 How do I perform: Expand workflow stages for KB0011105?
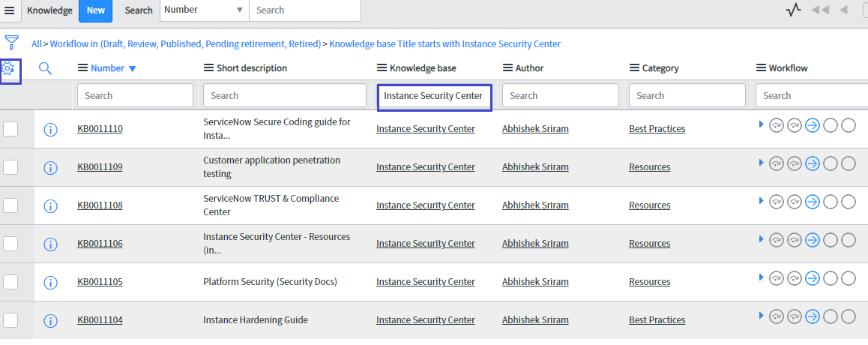[x=761, y=277]
